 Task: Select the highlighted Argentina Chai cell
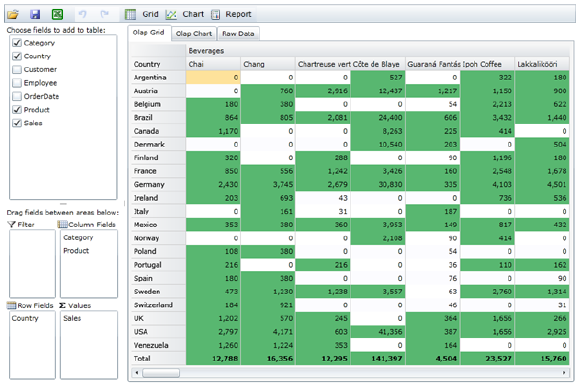213,77
